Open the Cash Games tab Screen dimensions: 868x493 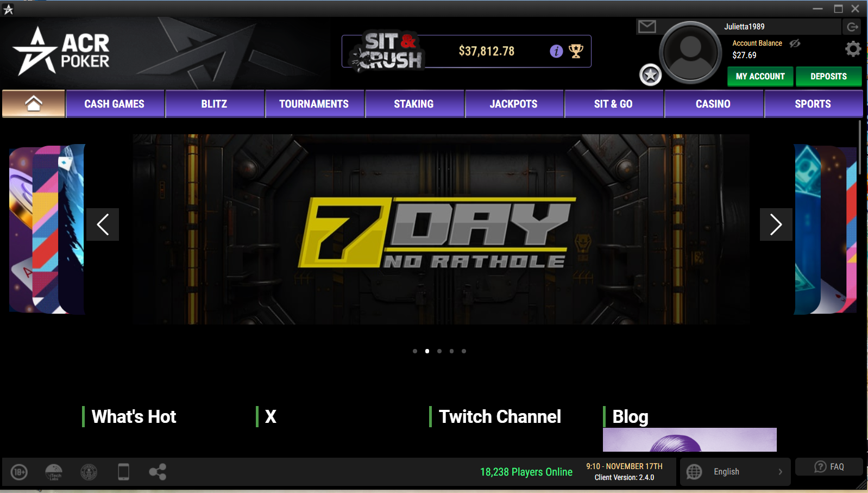tap(115, 104)
